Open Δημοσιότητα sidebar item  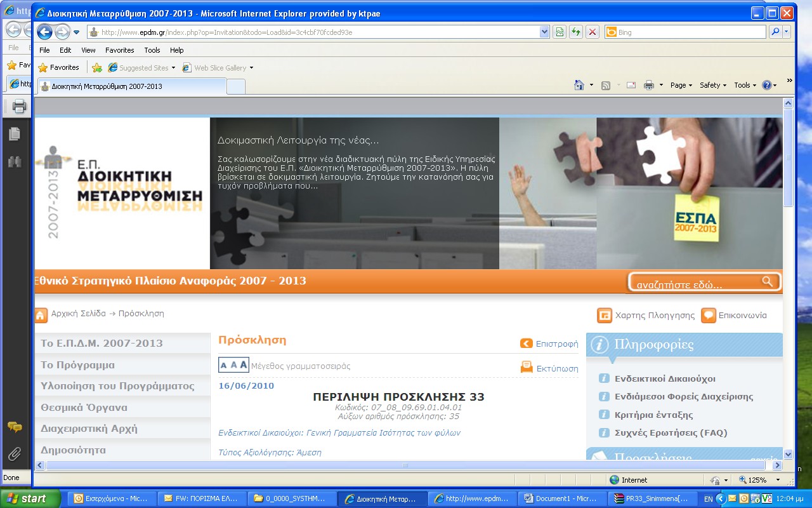tap(122, 450)
